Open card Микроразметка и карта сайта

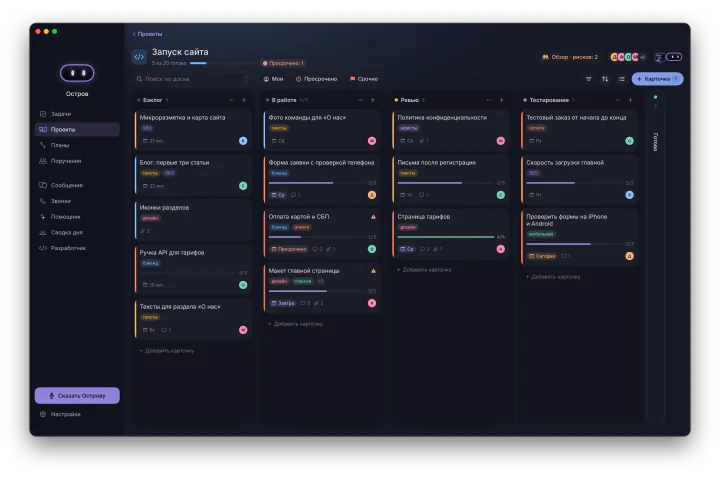(x=193, y=130)
